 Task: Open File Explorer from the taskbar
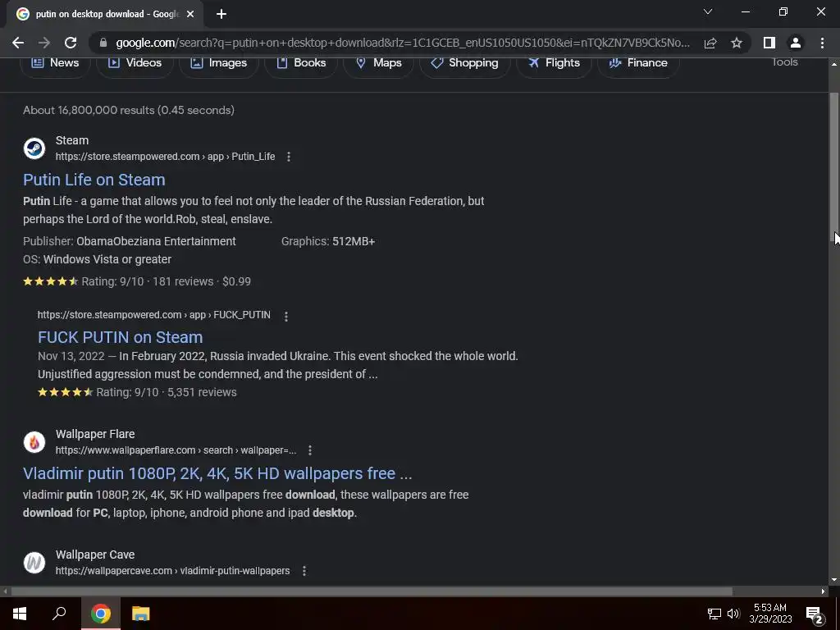(141, 614)
